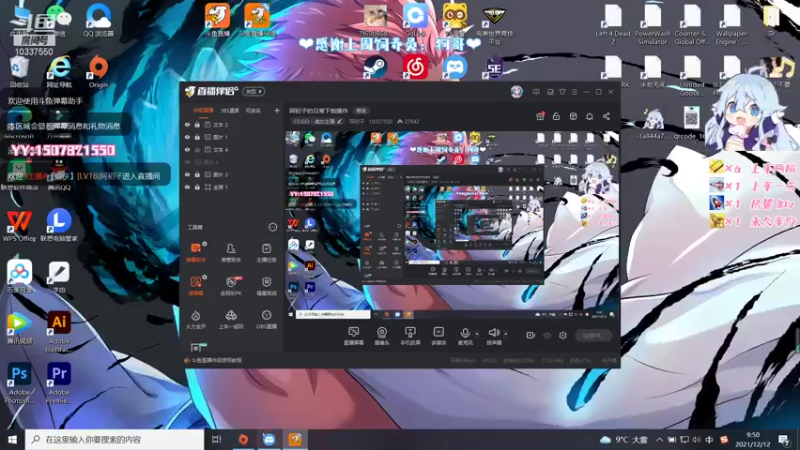Open the settings gear in bottom bar
The width and height of the screenshot is (800, 450).
pyautogui.click(x=563, y=335)
